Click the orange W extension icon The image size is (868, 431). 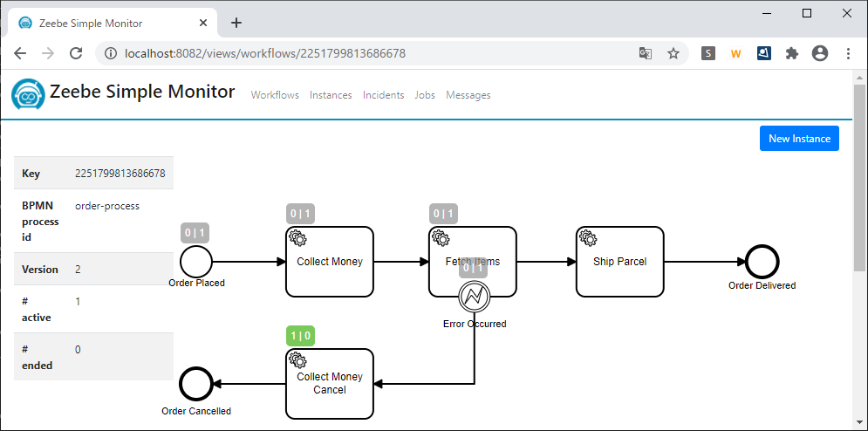pos(735,54)
